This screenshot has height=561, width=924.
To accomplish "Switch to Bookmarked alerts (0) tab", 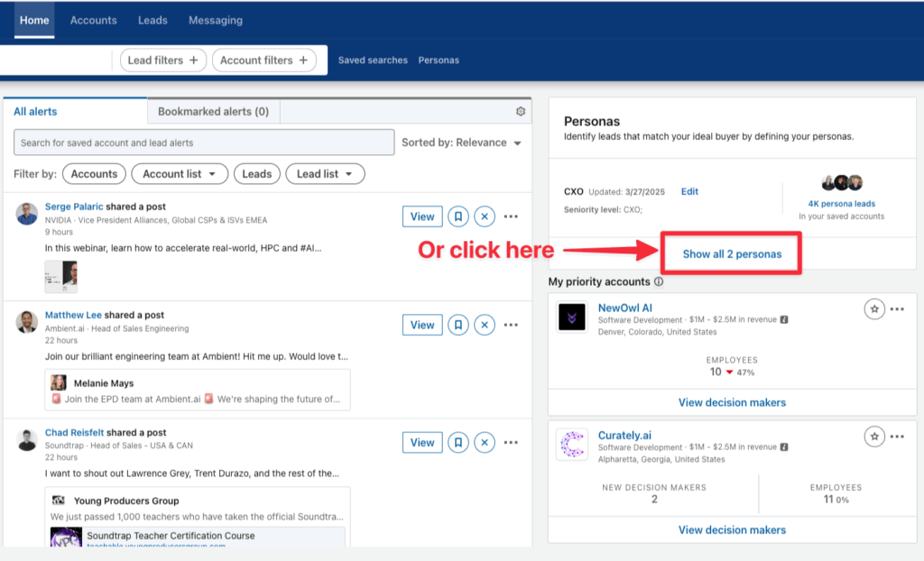I will [213, 111].
